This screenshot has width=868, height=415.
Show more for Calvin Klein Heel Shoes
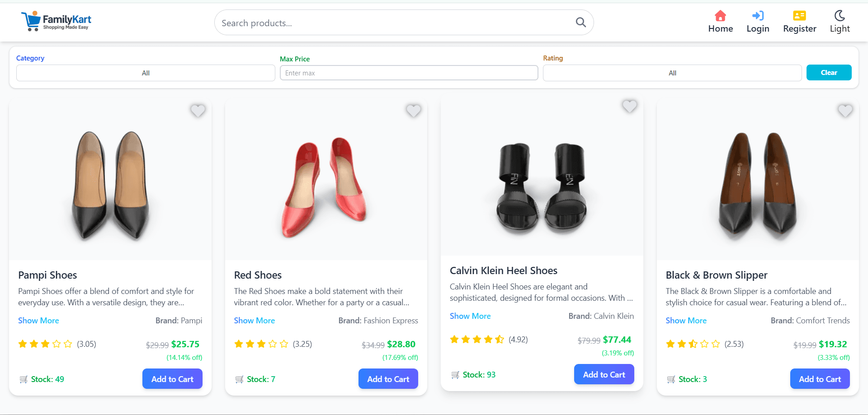(x=470, y=316)
